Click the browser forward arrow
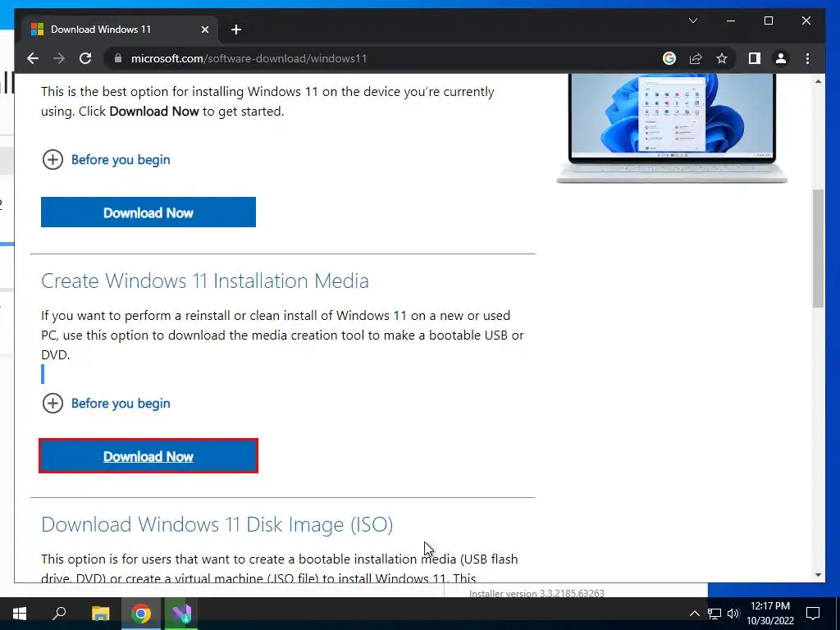 pos(59,58)
